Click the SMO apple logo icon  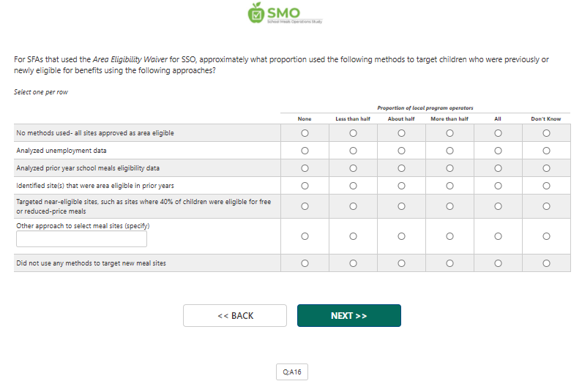pyautogui.click(x=256, y=12)
